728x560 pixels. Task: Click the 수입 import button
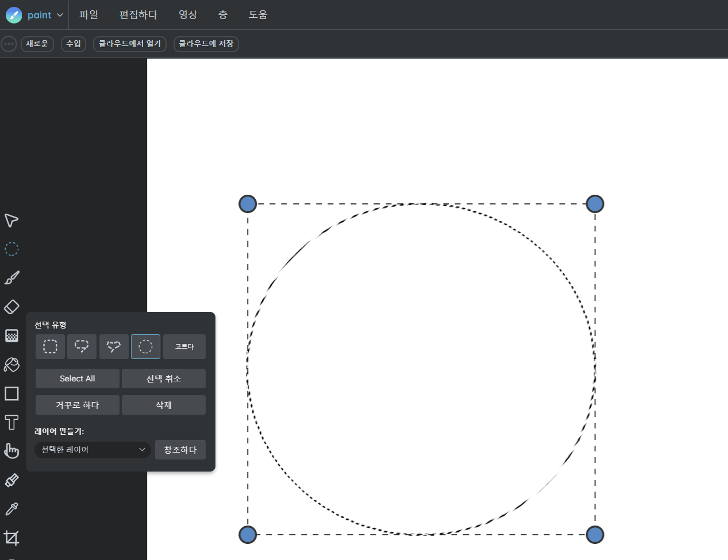74,44
